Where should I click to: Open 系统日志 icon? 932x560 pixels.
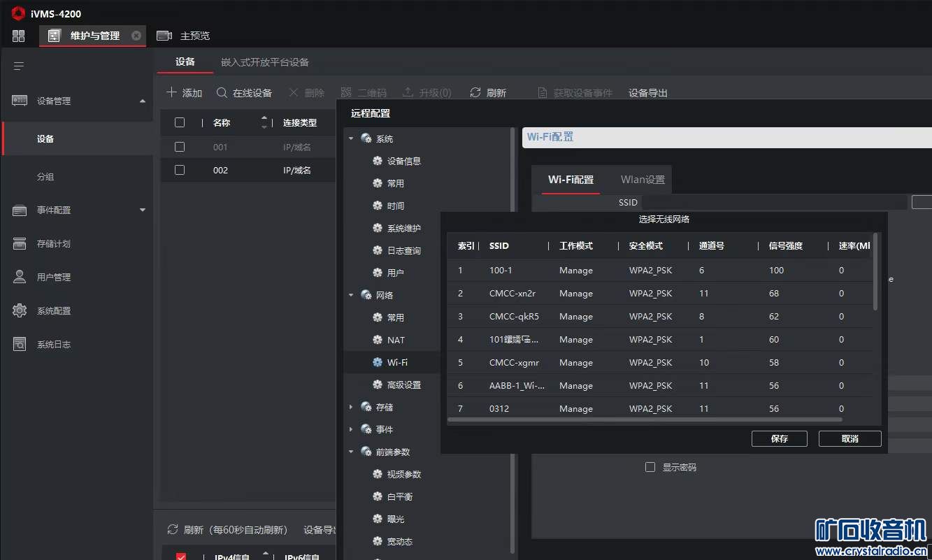click(x=20, y=344)
